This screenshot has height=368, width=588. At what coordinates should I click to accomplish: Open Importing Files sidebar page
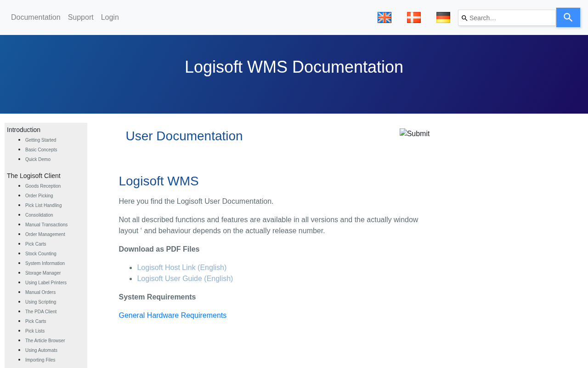(40, 360)
